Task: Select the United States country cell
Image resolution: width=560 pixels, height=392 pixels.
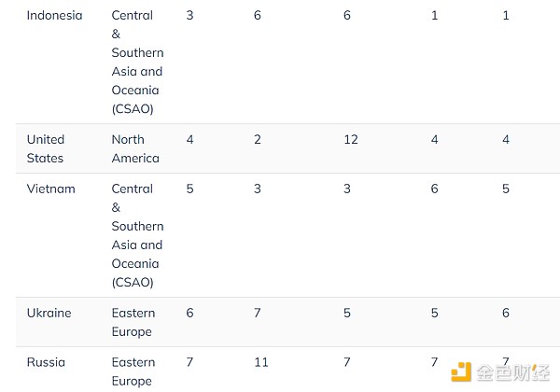Action: [x=46, y=148]
